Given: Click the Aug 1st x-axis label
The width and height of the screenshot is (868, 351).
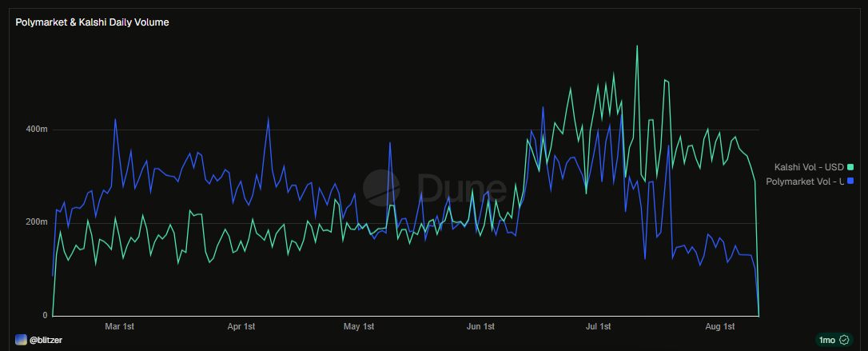Looking at the screenshot, I should pyautogui.click(x=720, y=327).
